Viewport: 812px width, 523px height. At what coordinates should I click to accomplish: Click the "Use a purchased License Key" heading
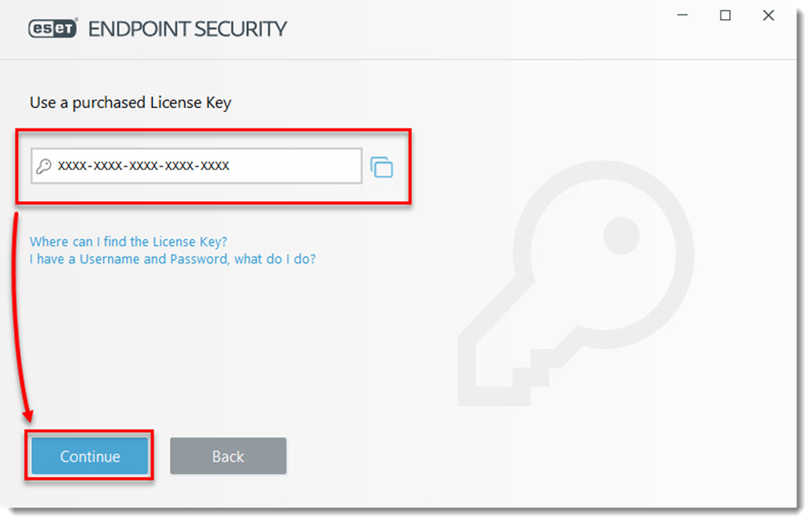(x=130, y=103)
